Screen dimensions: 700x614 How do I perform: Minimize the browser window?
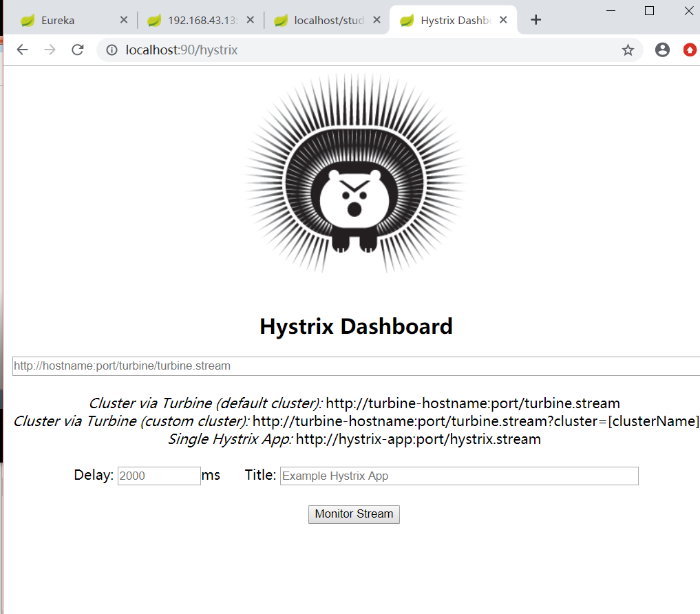(611, 10)
